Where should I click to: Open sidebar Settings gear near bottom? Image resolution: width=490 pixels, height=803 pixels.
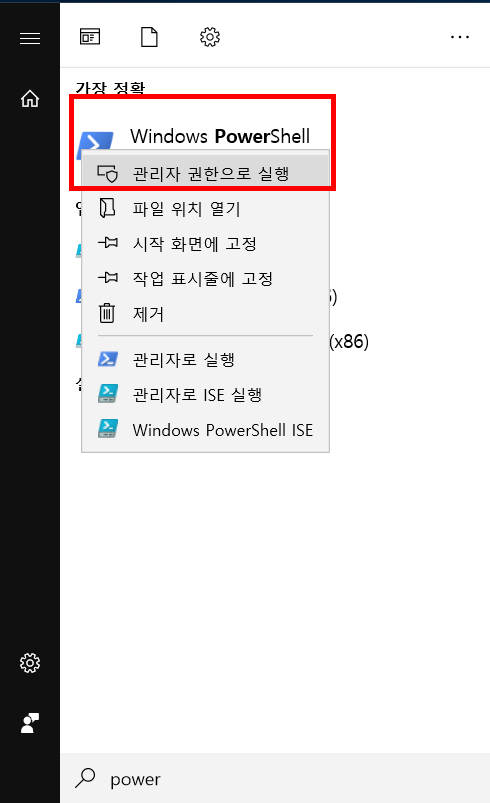tap(30, 663)
